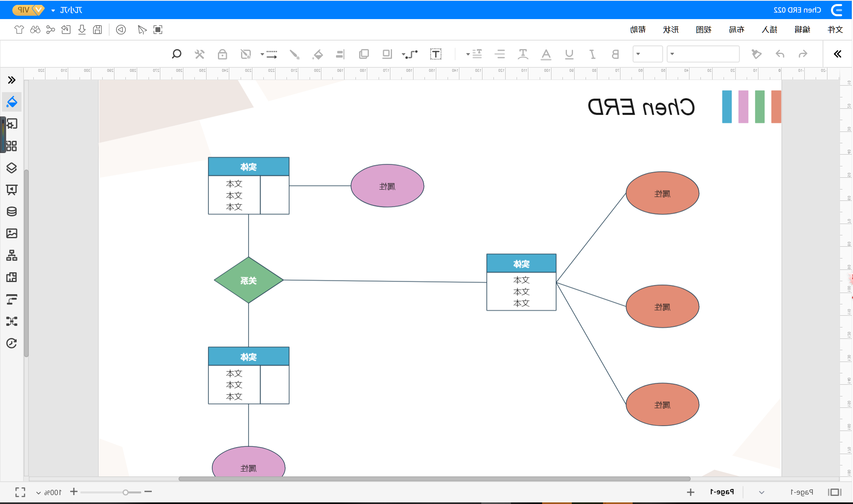This screenshot has height=504, width=853.
Task: Open the page list chevron dropdown
Action: (762, 492)
